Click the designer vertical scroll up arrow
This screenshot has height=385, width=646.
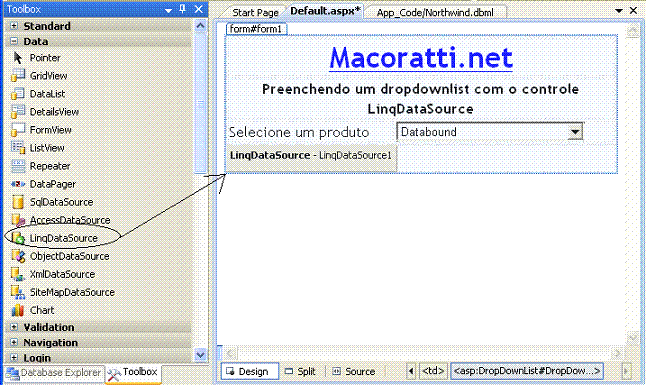click(x=633, y=31)
